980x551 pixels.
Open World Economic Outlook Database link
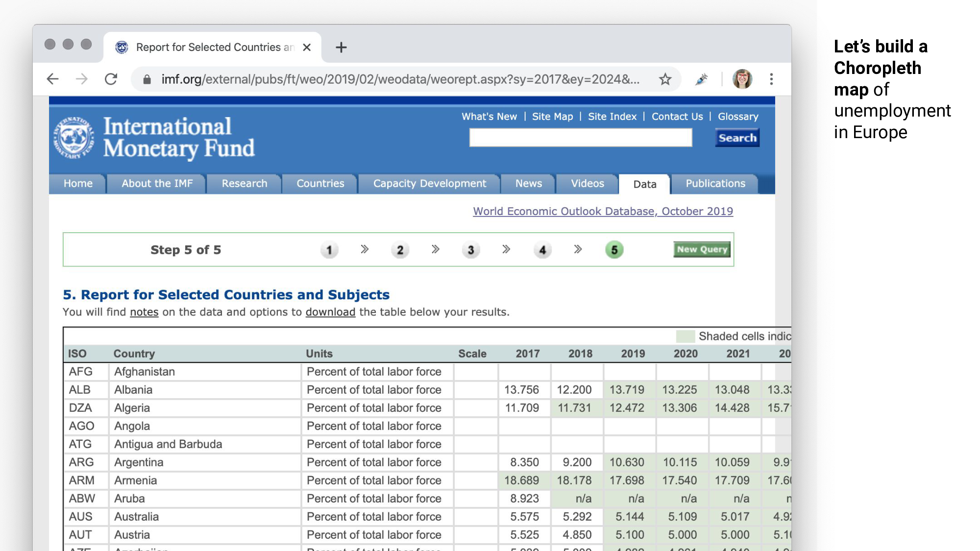pyautogui.click(x=603, y=211)
